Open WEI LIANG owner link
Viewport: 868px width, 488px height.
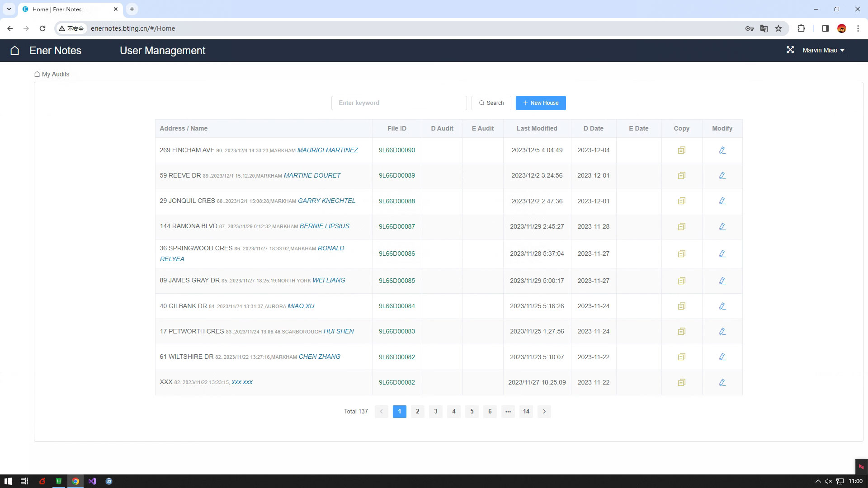coord(329,280)
